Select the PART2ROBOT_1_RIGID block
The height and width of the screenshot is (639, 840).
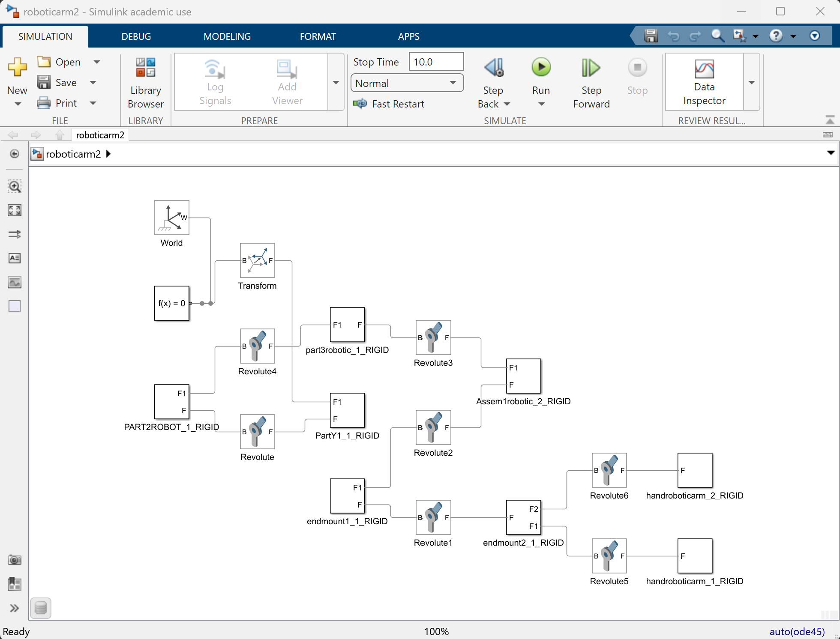click(172, 402)
